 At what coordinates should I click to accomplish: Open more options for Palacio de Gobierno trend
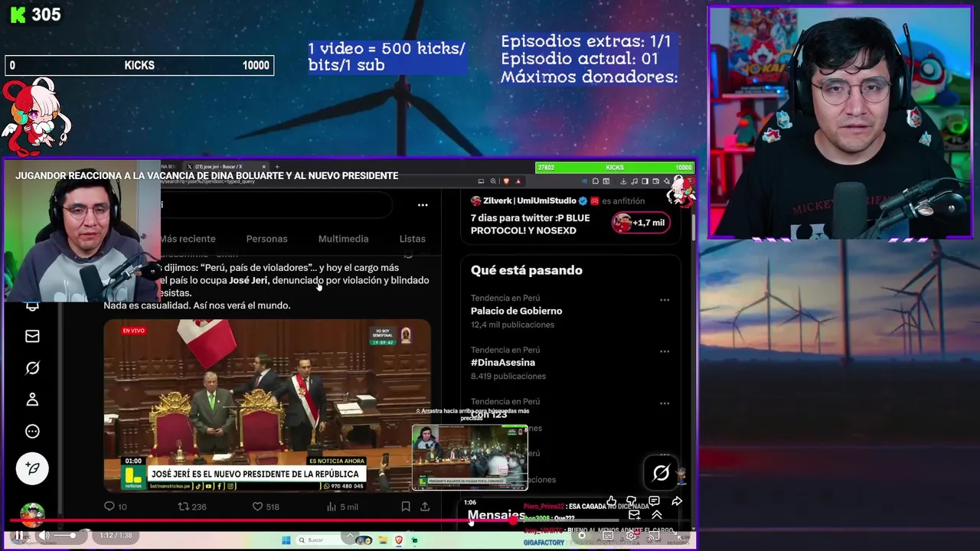coord(665,300)
